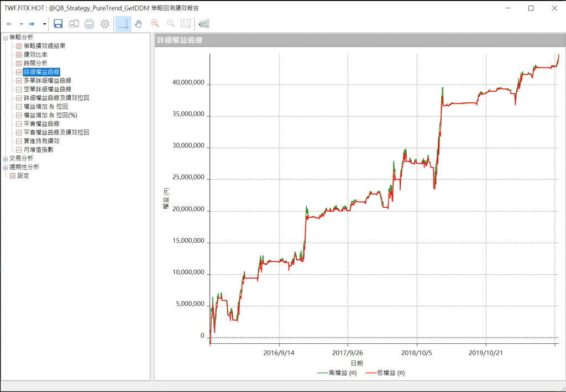Image resolution: width=566 pixels, height=392 pixels.
Task: Expand the 週期性分析 tree node
Action: [6, 168]
